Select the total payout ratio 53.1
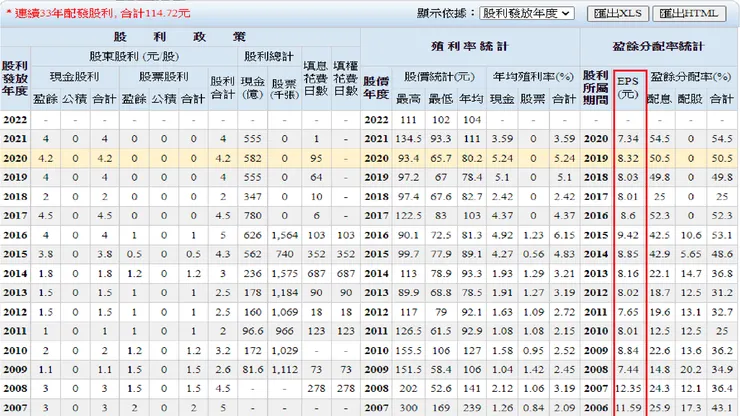Image resolution: width=740 pixels, height=416 pixels. (x=722, y=235)
